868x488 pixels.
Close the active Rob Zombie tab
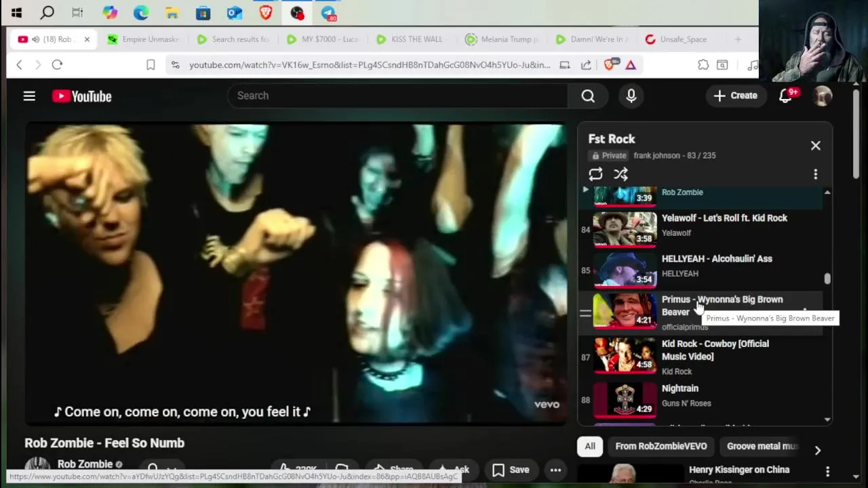[x=87, y=39]
